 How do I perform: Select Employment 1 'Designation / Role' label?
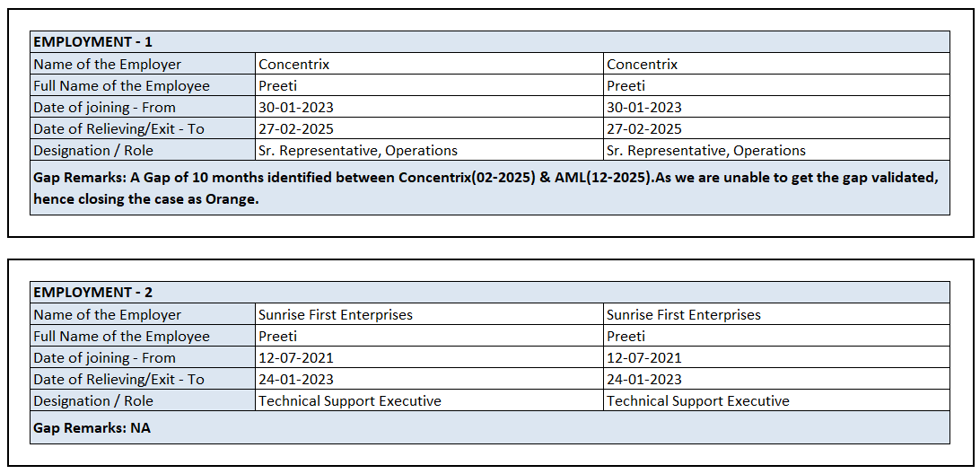(93, 150)
